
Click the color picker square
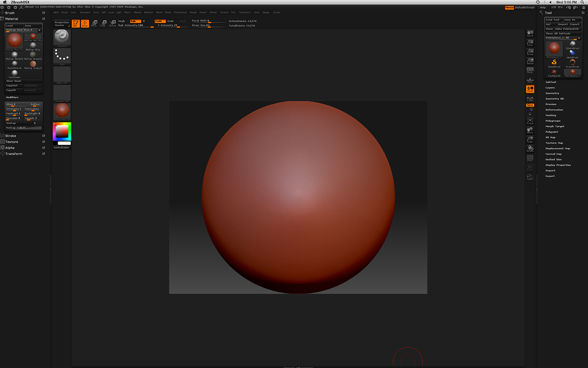(62, 131)
